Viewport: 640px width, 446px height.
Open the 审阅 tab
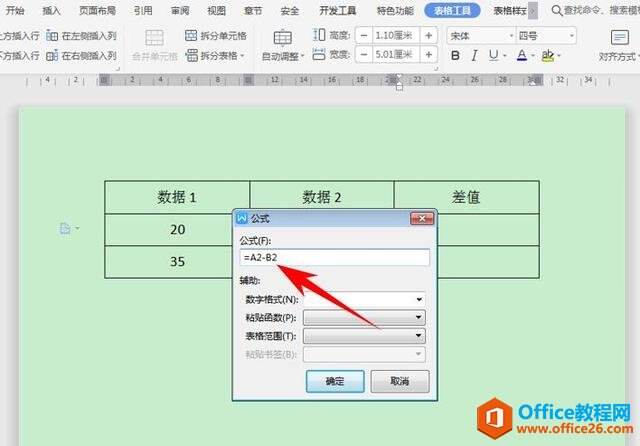pyautogui.click(x=180, y=10)
